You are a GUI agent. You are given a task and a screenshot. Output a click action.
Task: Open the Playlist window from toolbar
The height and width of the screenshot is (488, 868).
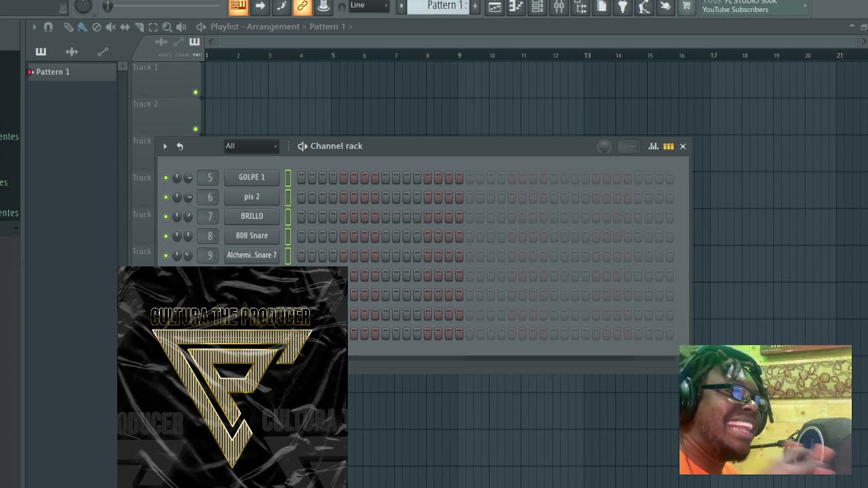tap(495, 7)
